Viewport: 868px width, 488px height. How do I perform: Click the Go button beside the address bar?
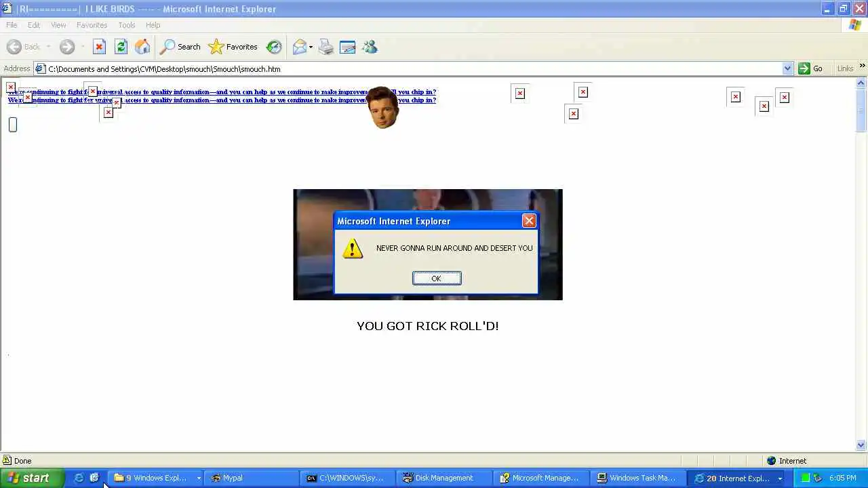[x=811, y=68]
